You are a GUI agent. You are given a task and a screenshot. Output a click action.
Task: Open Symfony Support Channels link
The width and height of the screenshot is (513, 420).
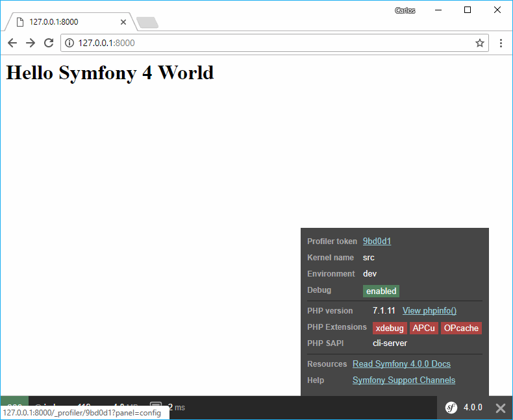[x=404, y=380]
